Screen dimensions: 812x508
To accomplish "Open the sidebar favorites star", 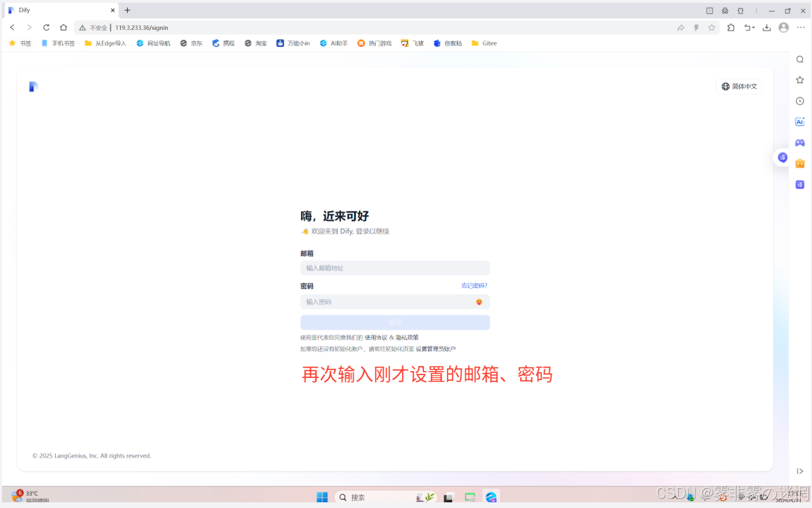I will coord(800,80).
